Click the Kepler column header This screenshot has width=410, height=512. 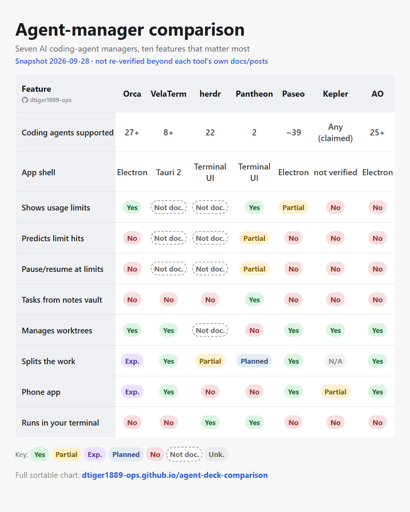point(335,94)
